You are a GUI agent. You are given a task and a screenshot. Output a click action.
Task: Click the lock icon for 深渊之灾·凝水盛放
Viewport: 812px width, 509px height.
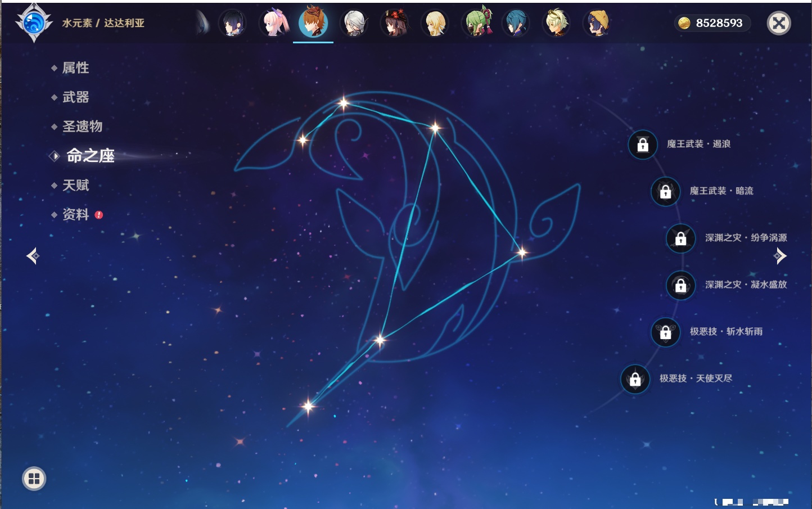point(680,285)
